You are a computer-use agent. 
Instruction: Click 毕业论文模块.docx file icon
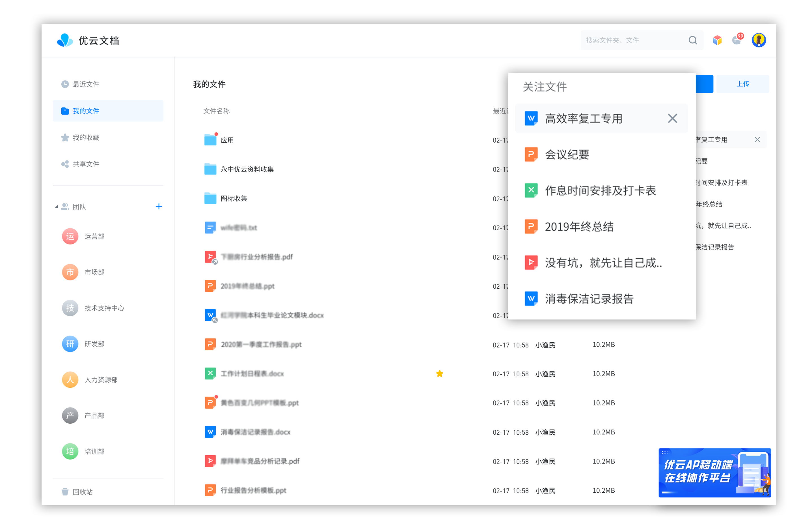[210, 315]
